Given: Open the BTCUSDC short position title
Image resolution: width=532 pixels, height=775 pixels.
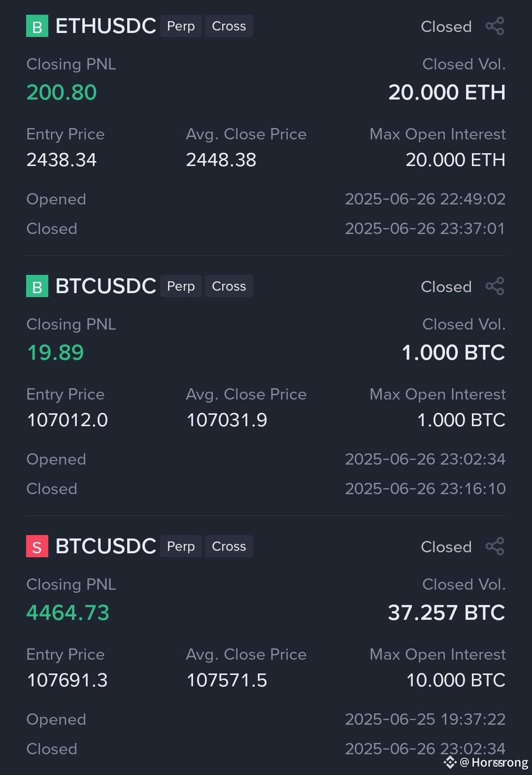Looking at the screenshot, I should point(106,546).
